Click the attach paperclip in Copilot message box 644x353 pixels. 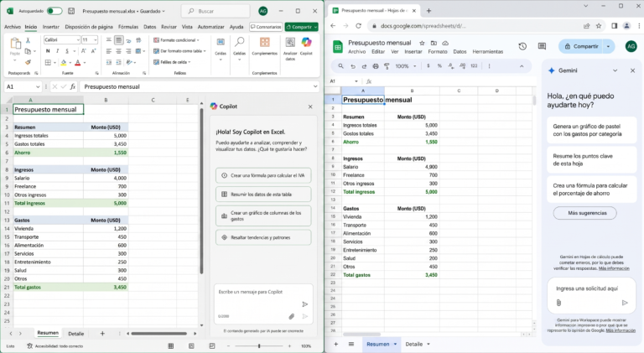(291, 316)
